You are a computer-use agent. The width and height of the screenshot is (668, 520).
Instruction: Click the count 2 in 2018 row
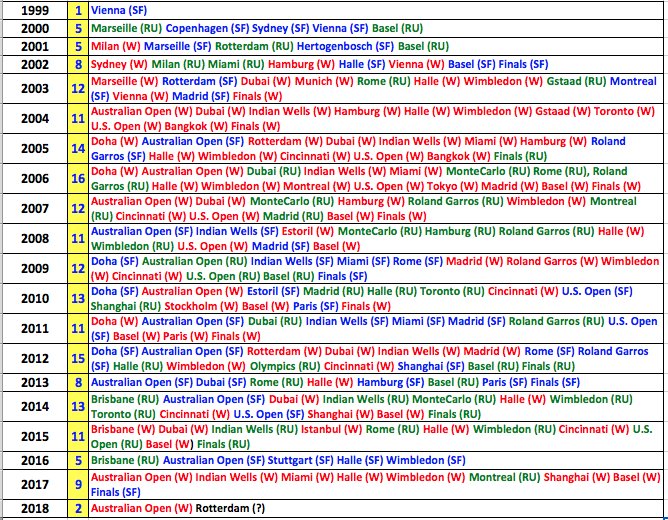78,508
